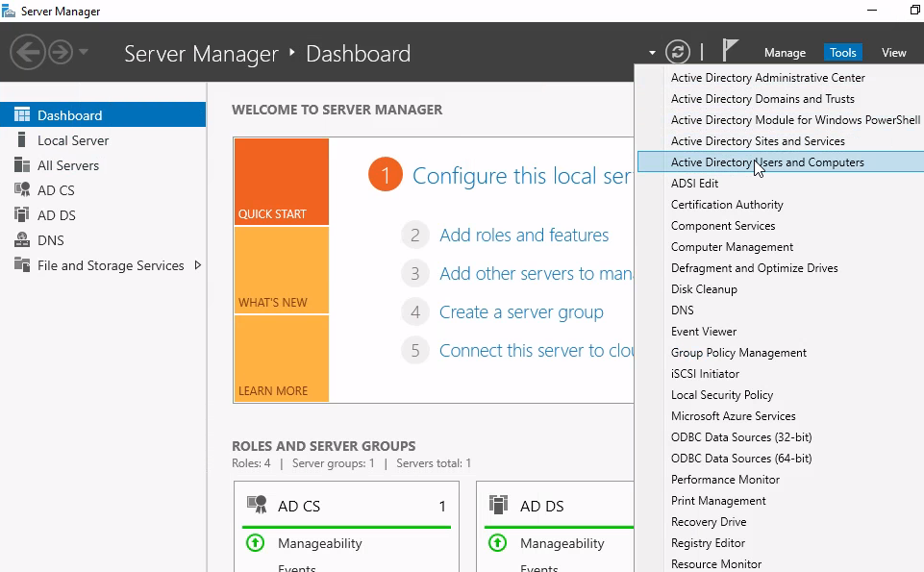Select File and Storage Services sidebar icon
Image resolution: width=924 pixels, height=572 pixels.
click(22, 265)
